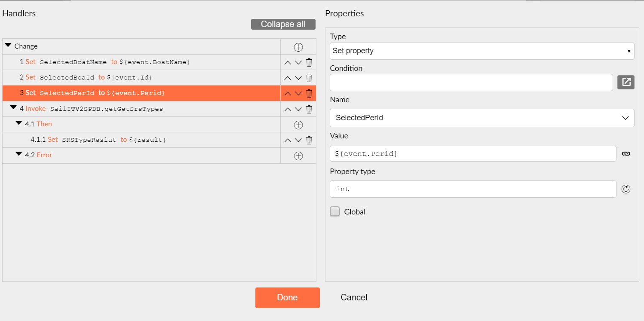Open Condition expression editor icon
Screen dimensions: 644x321
pos(626,82)
